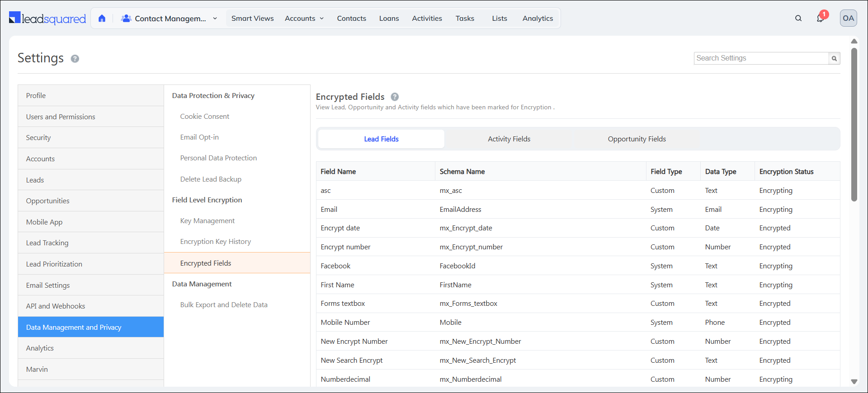Click the help icon next to Encrypted Fields
The image size is (868, 393).
[x=395, y=97]
